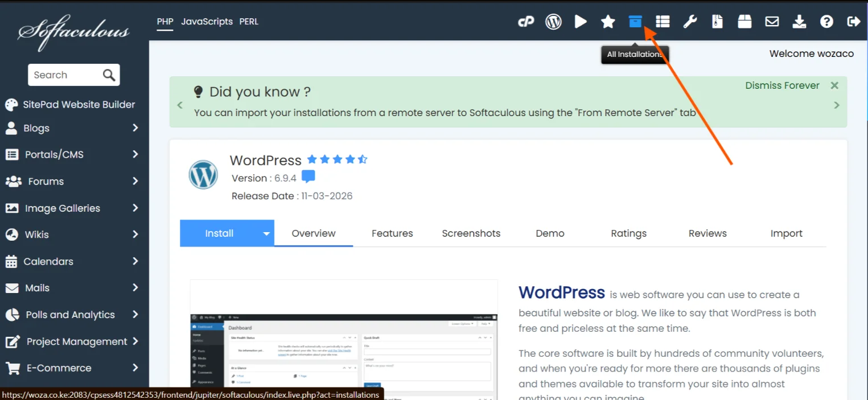Viewport: 868px width, 400px height.
Task: Rate WordPress by clicking the fifth star
Action: (363, 160)
